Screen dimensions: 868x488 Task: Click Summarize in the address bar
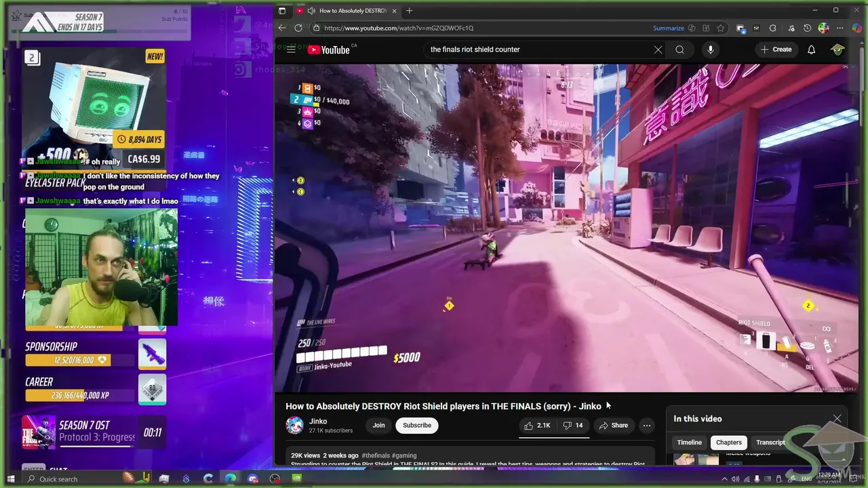click(669, 28)
